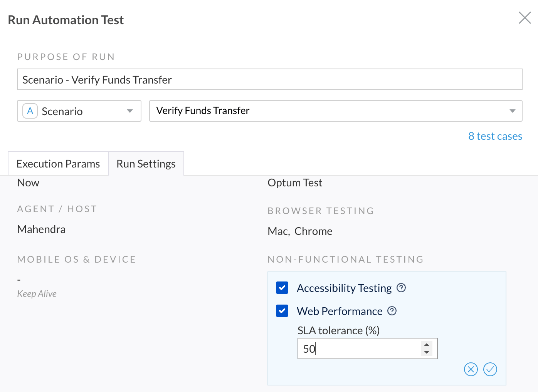Increment SLA tolerance with up arrow
This screenshot has height=392, width=538.
(x=427, y=345)
